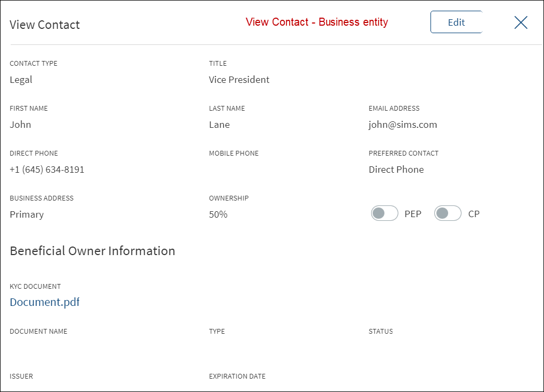Toggle the CP switch
Image resolution: width=544 pixels, height=392 pixels.
pyautogui.click(x=448, y=213)
